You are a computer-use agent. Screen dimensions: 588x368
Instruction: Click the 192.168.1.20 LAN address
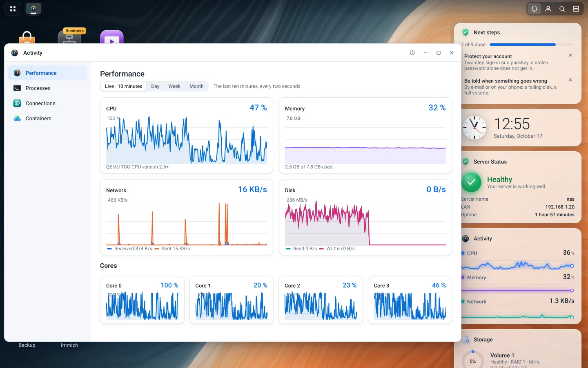click(x=560, y=207)
